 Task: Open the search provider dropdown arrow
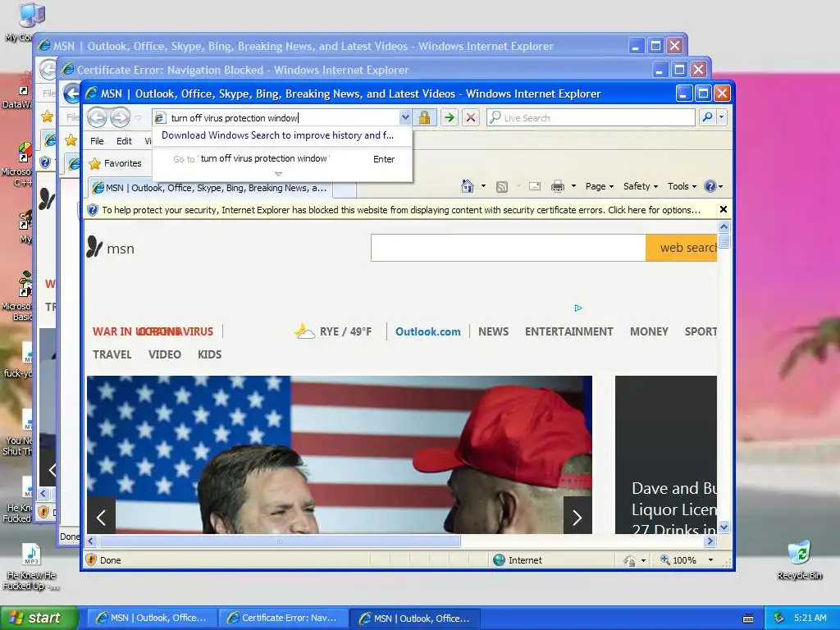coord(722,116)
